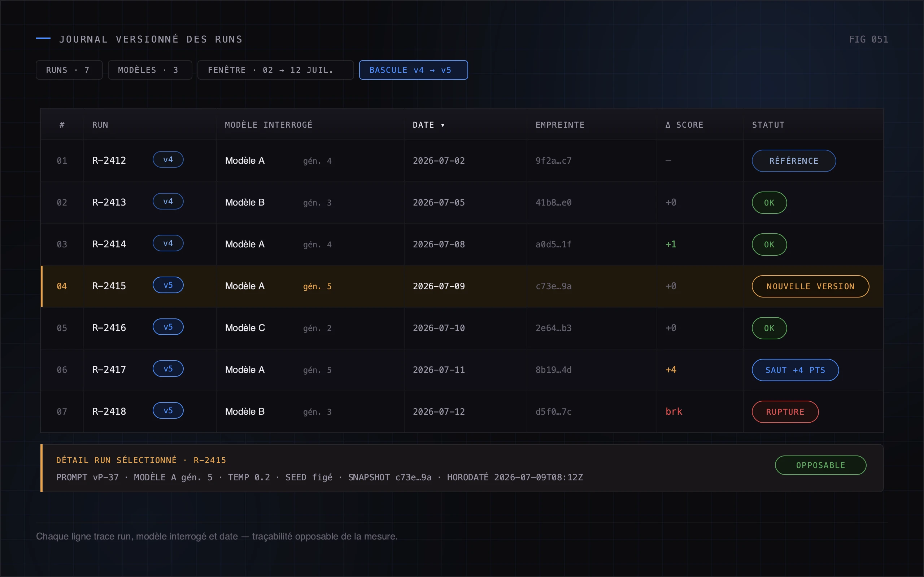Click the green OPPOSABLE badge

point(820,465)
